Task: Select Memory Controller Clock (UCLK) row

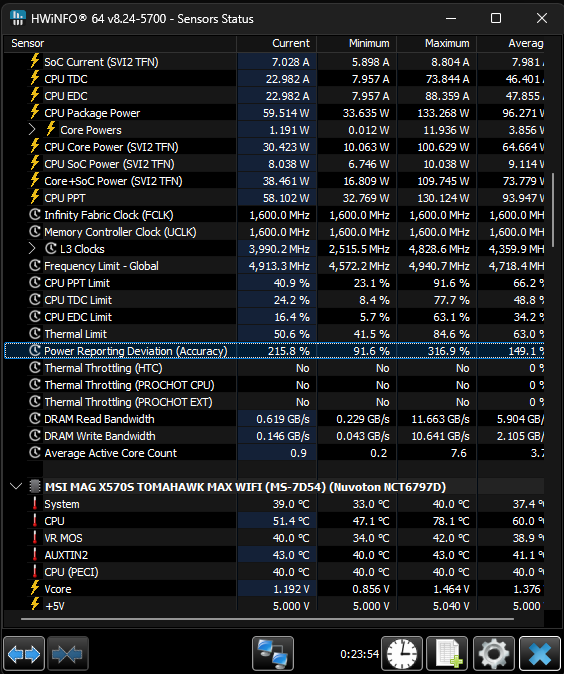Action: click(274, 232)
